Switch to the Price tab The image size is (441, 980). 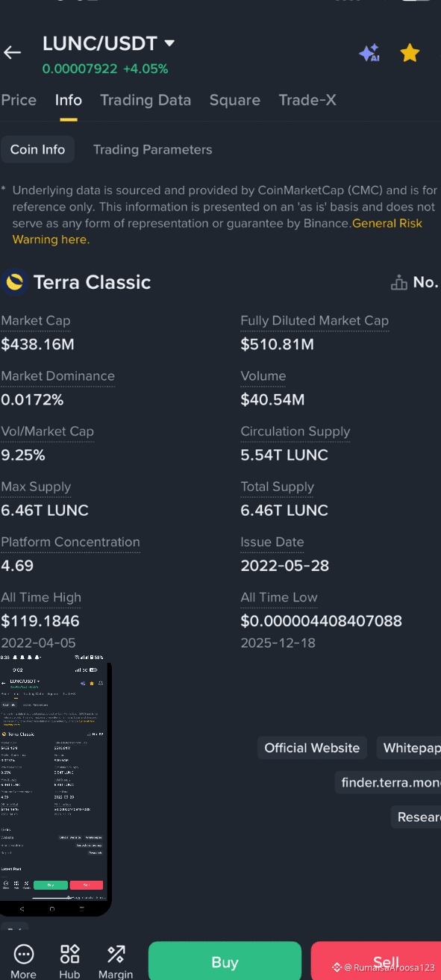[x=19, y=100]
